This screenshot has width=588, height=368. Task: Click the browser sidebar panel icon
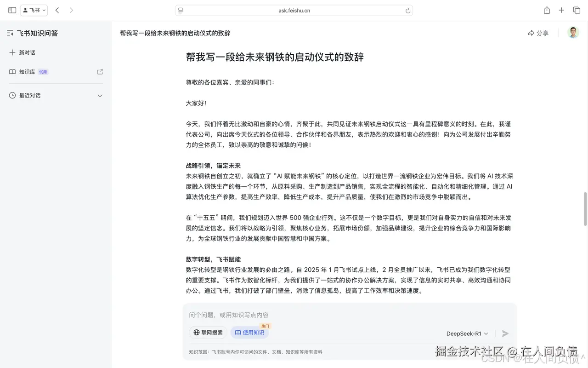coord(11,10)
